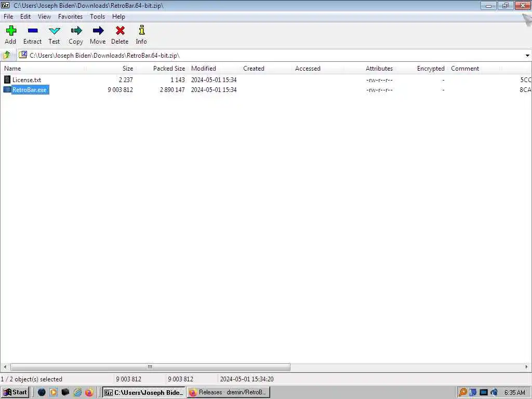
Task: Click the 6:35 AM system clock
Action: click(x=514, y=393)
